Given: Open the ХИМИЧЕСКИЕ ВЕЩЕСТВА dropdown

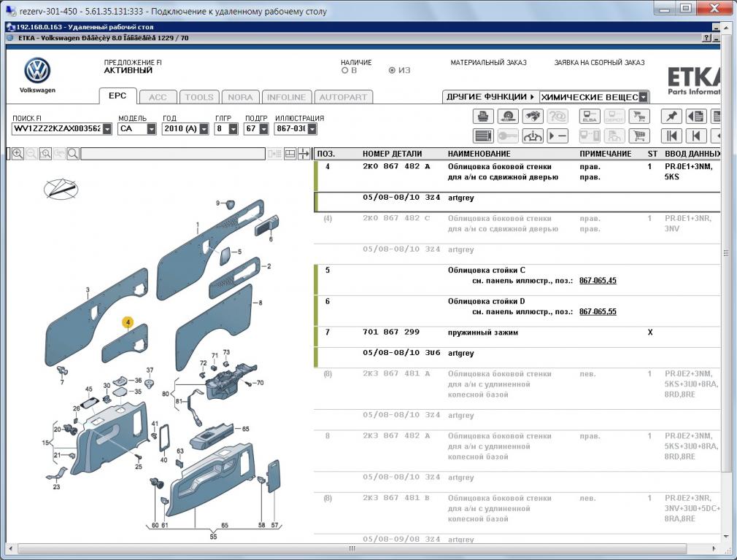Looking at the screenshot, I should pyautogui.click(x=644, y=97).
